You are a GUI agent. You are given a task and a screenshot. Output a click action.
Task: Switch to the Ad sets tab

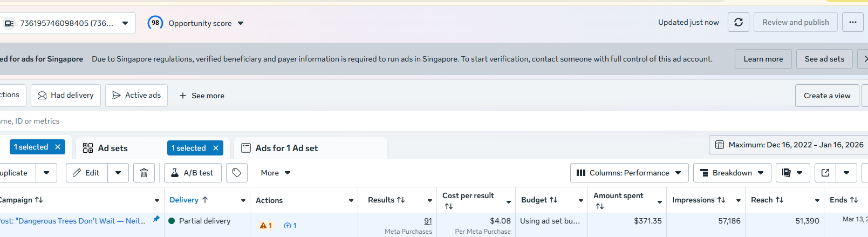tap(113, 148)
